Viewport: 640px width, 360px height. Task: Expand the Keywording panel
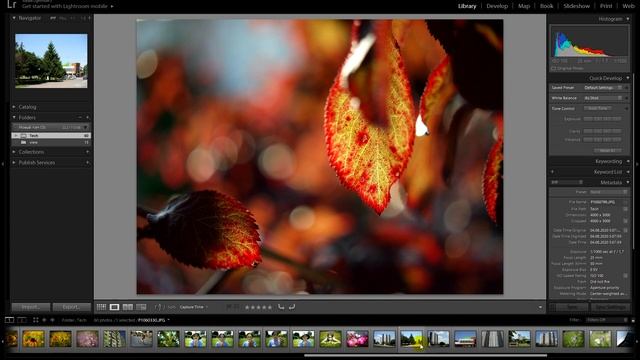pos(628,161)
